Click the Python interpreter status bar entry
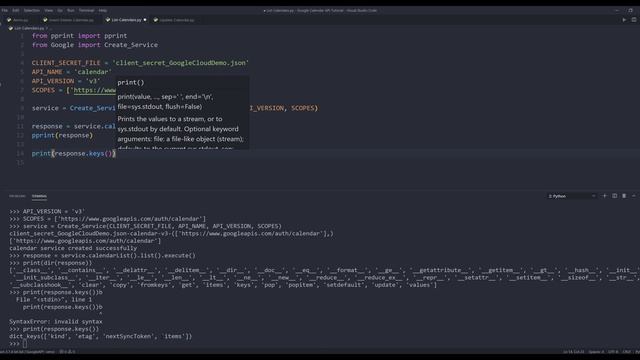 click(x=27, y=351)
